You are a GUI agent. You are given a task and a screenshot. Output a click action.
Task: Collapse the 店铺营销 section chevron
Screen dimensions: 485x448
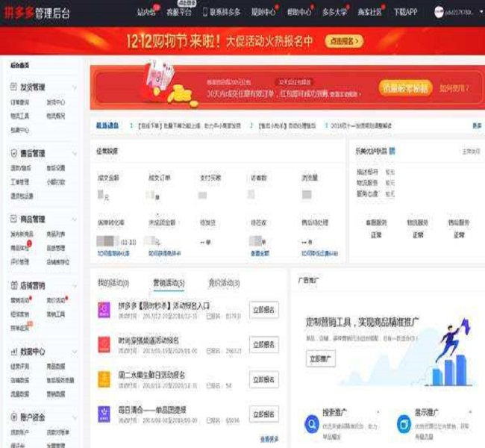point(75,286)
